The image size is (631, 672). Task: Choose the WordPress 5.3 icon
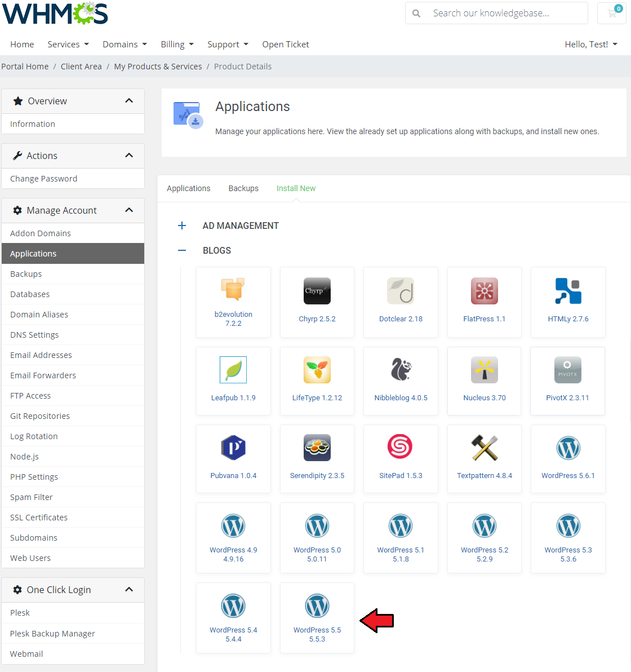[x=568, y=526]
